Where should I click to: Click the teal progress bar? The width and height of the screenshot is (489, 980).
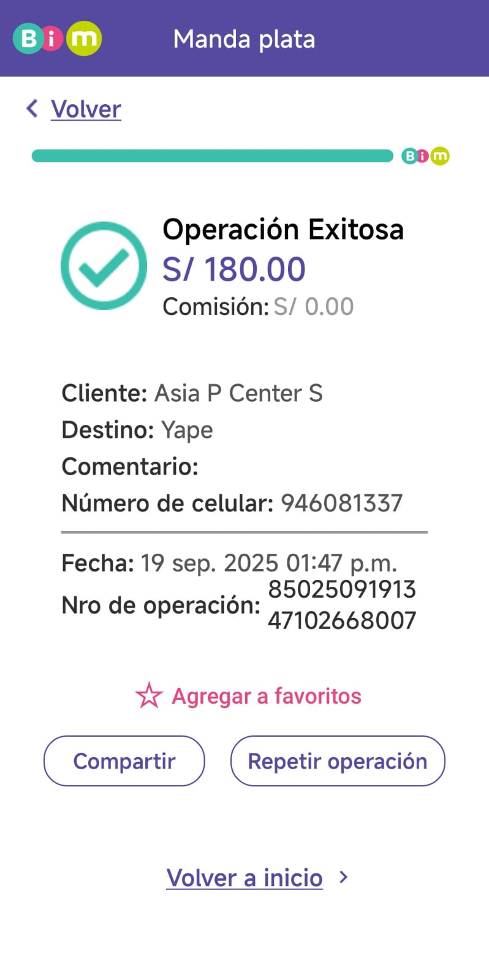click(212, 156)
